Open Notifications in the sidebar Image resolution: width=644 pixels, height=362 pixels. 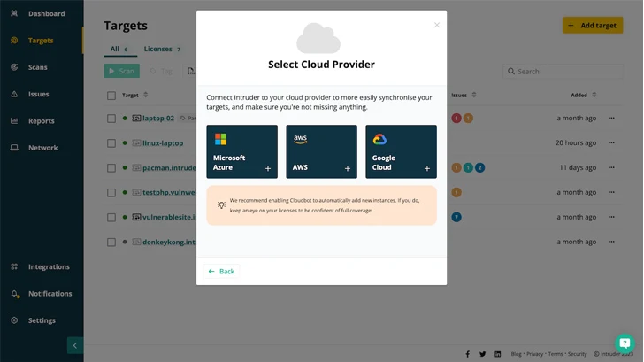[x=50, y=293]
